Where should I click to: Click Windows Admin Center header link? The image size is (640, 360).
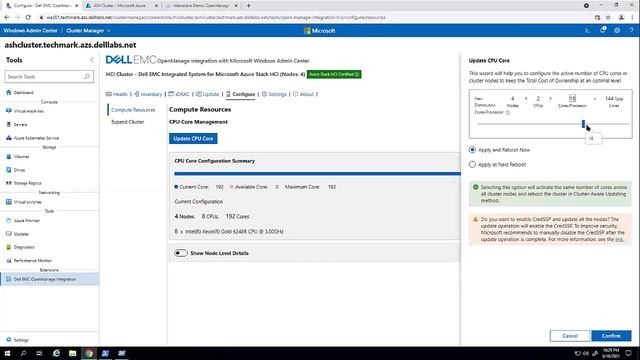point(31,31)
